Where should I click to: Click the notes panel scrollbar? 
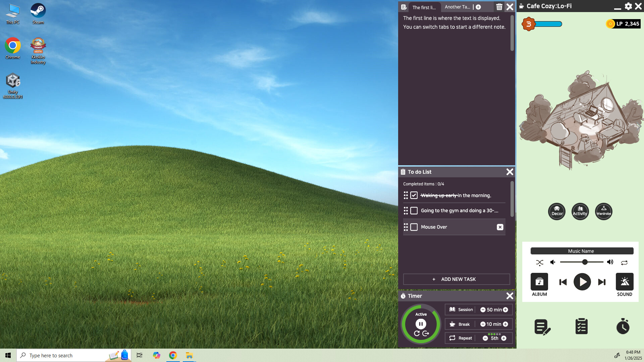(512, 33)
